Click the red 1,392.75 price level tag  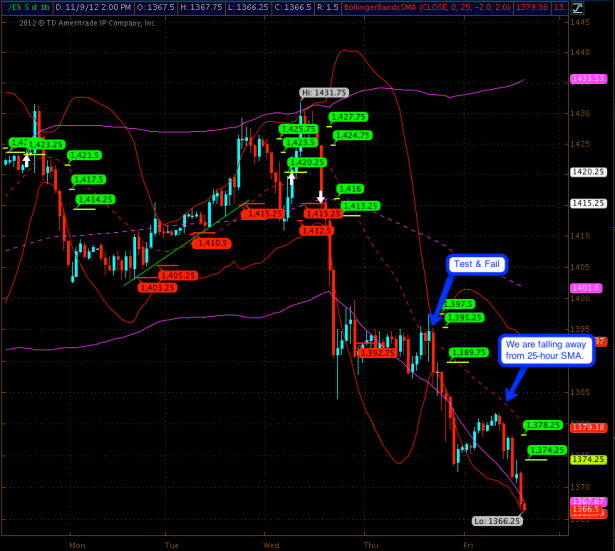pyautogui.click(x=377, y=352)
